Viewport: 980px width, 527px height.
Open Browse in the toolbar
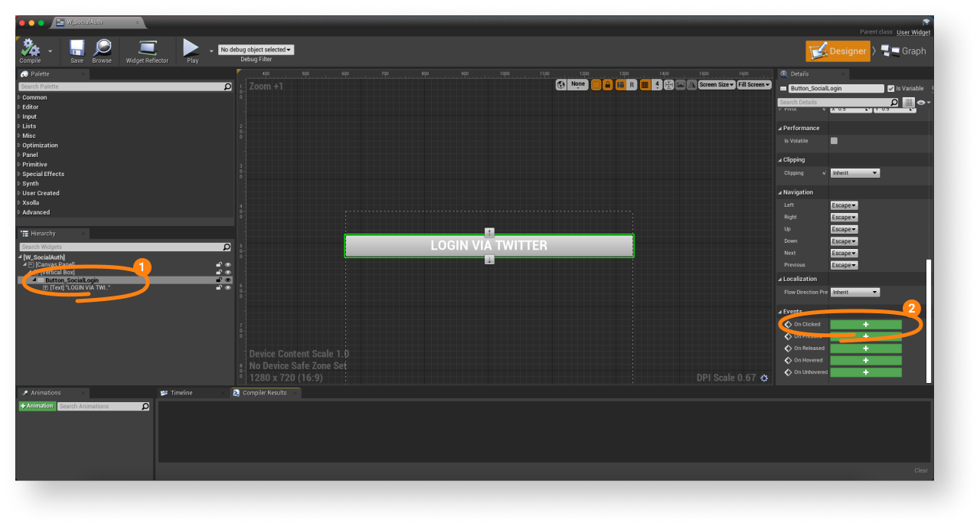pos(102,49)
